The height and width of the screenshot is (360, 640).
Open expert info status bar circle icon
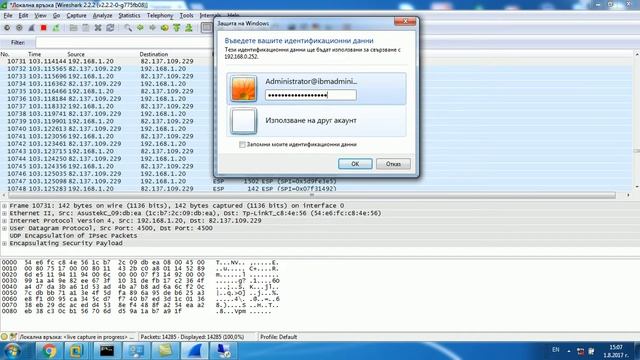(x=4, y=337)
